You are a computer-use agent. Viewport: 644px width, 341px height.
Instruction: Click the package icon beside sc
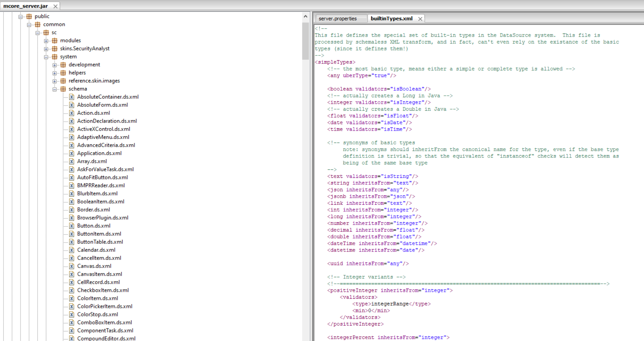(46, 33)
